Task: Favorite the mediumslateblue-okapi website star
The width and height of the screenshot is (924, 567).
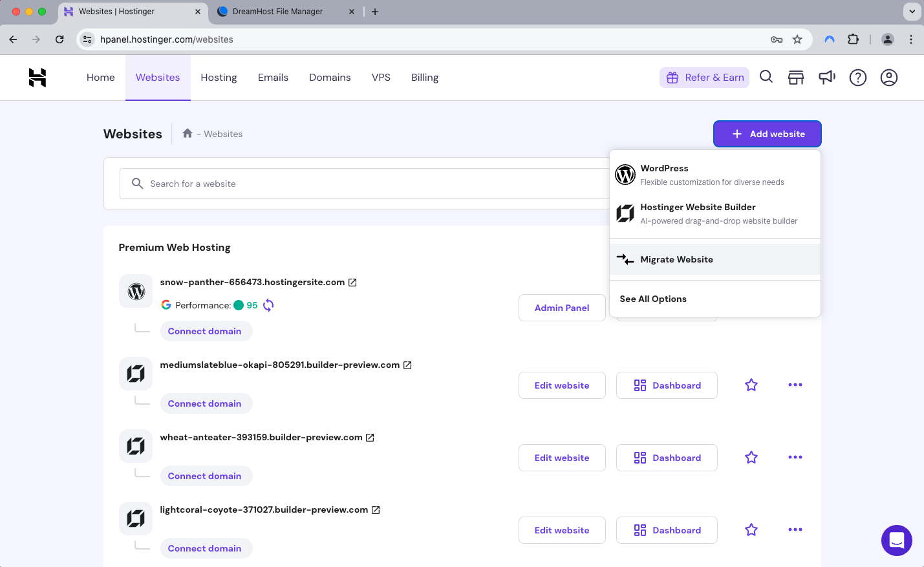Action: 751,385
